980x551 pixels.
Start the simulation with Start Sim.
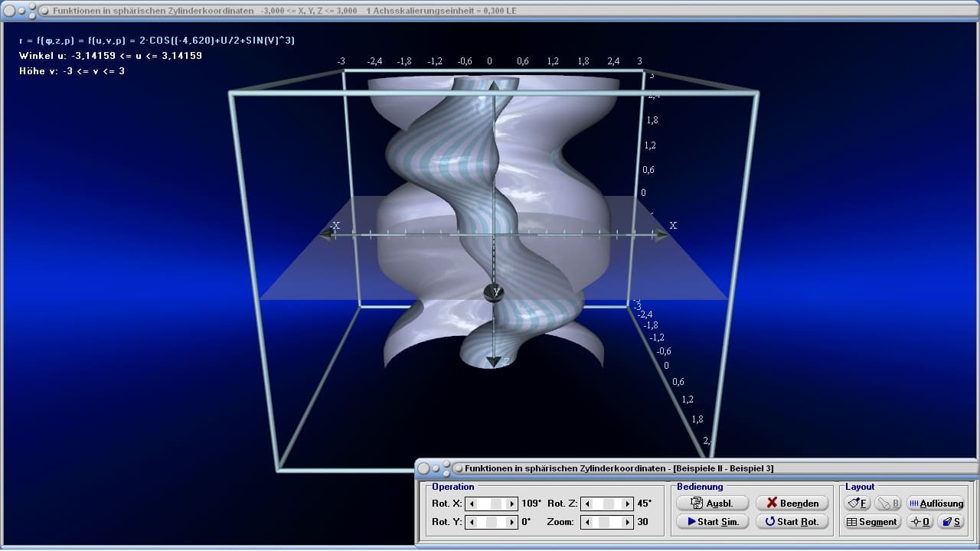point(712,521)
